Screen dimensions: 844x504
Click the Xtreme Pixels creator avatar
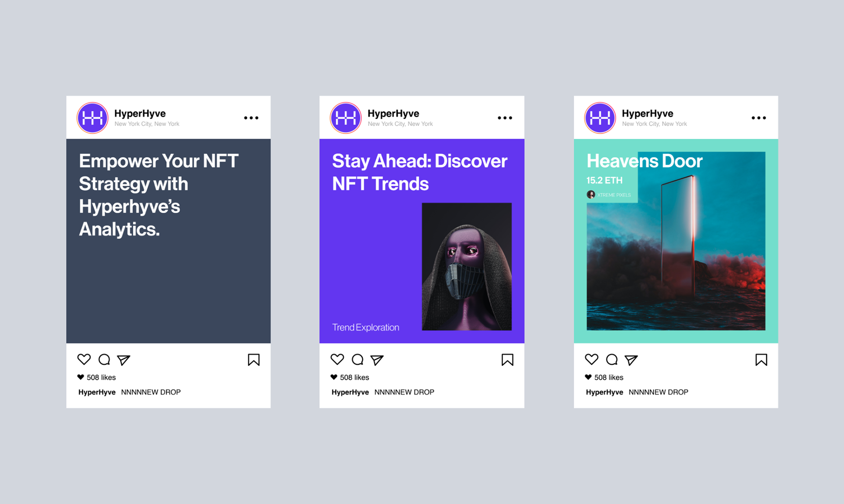click(591, 194)
